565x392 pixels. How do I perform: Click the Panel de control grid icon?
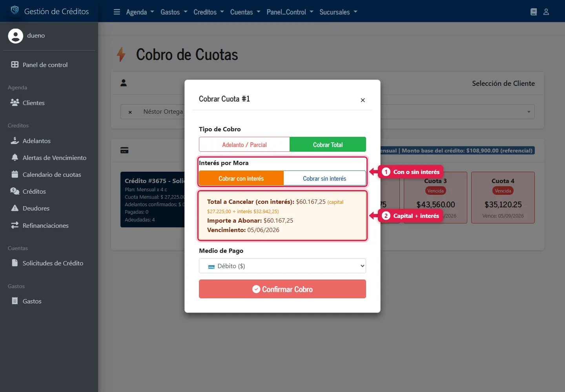[x=15, y=65]
